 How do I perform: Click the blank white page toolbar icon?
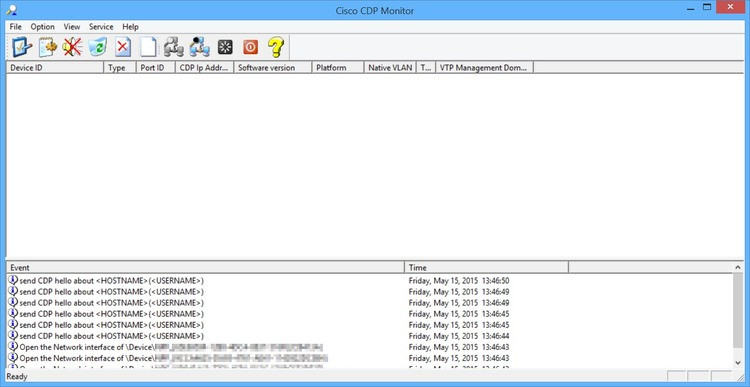click(148, 46)
